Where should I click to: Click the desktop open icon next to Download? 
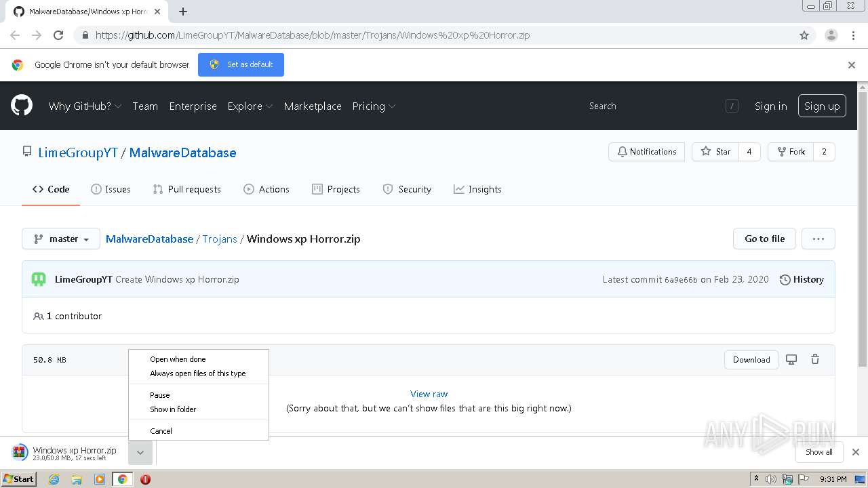[x=791, y=359]
